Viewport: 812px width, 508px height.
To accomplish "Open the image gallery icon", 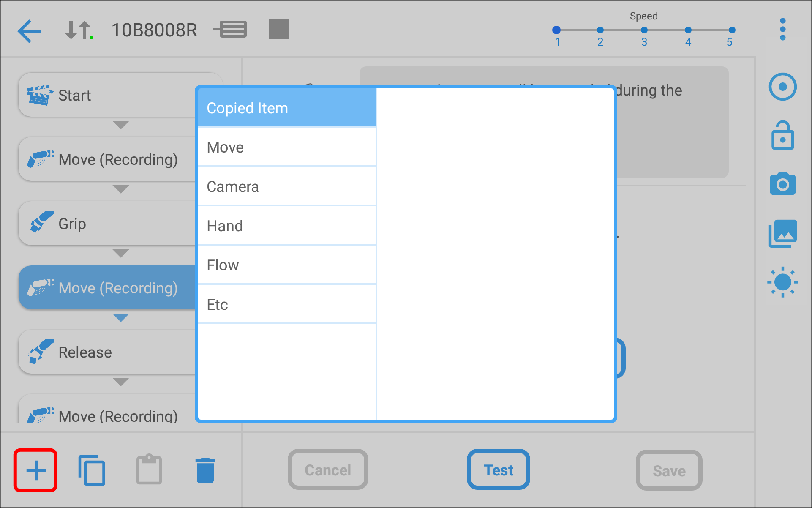I will 782,233.
